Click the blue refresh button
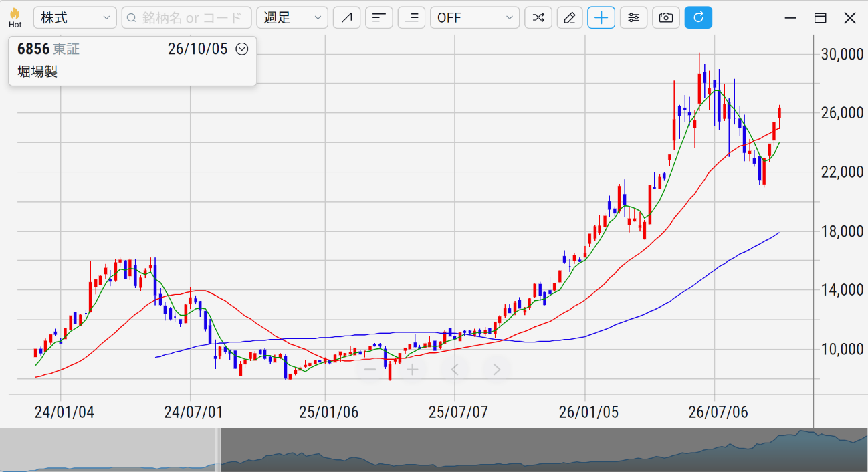 pyautogui.click(x=698, y=18)
